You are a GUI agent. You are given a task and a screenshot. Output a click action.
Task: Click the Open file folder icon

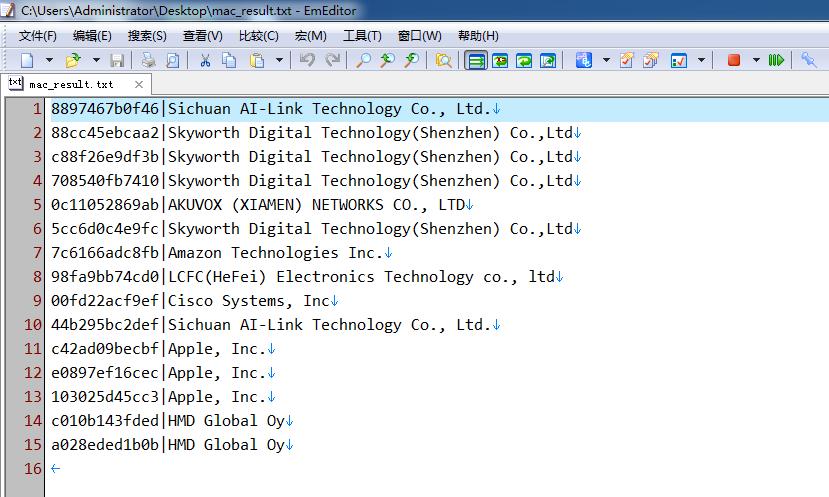pos(73,61)
